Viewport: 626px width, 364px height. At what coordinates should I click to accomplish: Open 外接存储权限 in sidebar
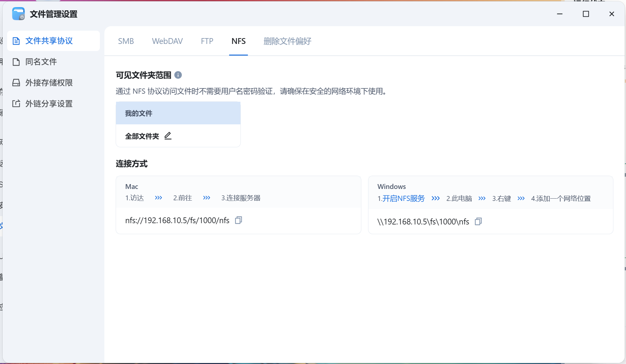click(49, 83)
